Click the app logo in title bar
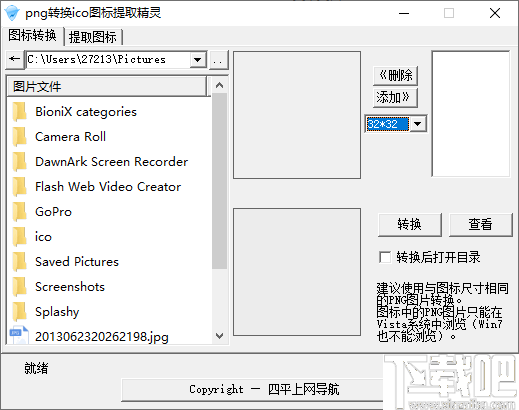 tap(12, 13)
